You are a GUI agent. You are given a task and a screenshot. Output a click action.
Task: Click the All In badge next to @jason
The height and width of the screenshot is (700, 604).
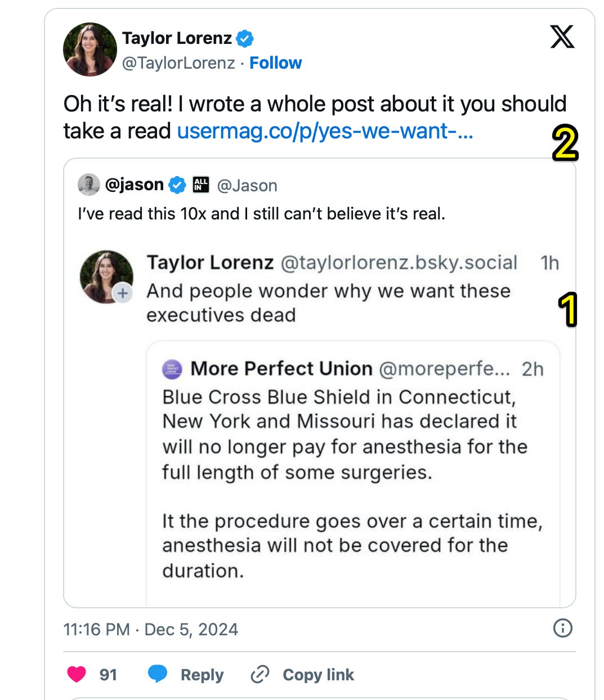(201, 185)
